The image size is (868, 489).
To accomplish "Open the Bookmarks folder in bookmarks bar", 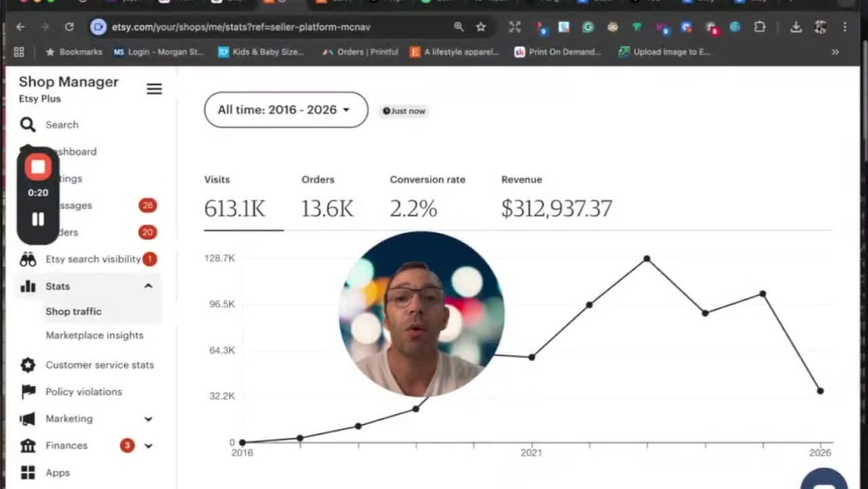I will coord(74,52).
